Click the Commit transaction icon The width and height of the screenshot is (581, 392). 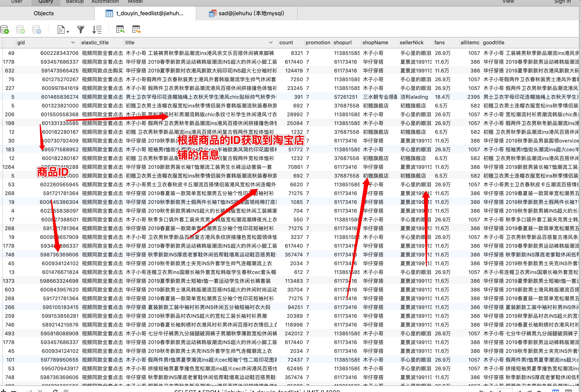pos(21,30)
